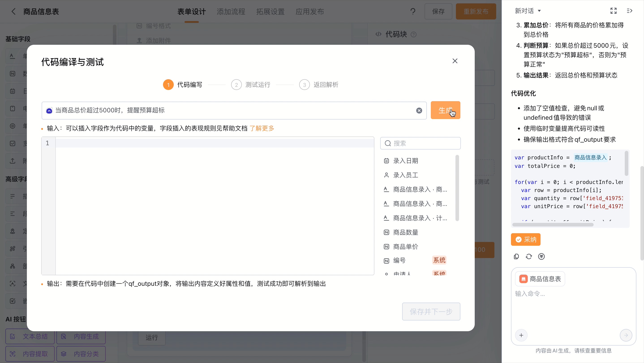Click the AI prompt input field
Image resolution: width=644 pixels, height=363 pixels.
point(234,110)
